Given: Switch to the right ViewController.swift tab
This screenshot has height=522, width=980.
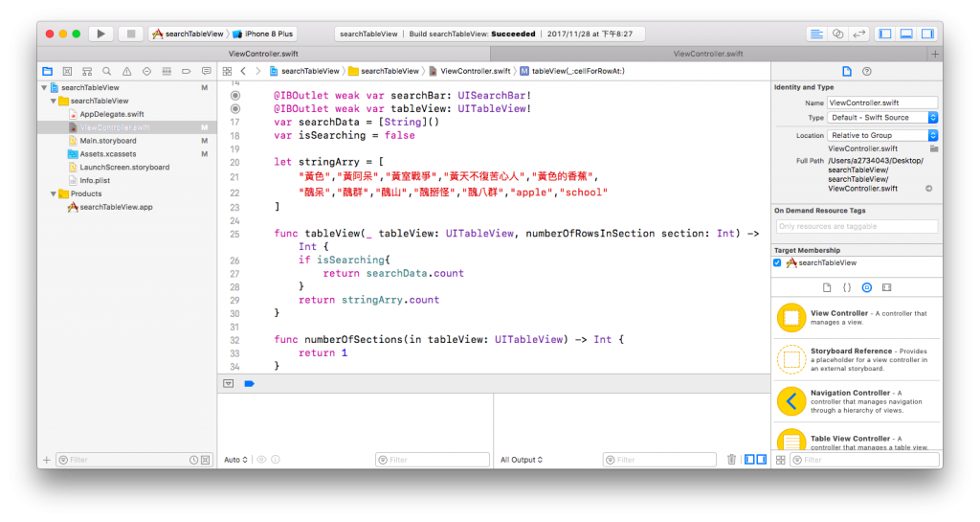Looking at the screenshot, I should tap(708, 54).
